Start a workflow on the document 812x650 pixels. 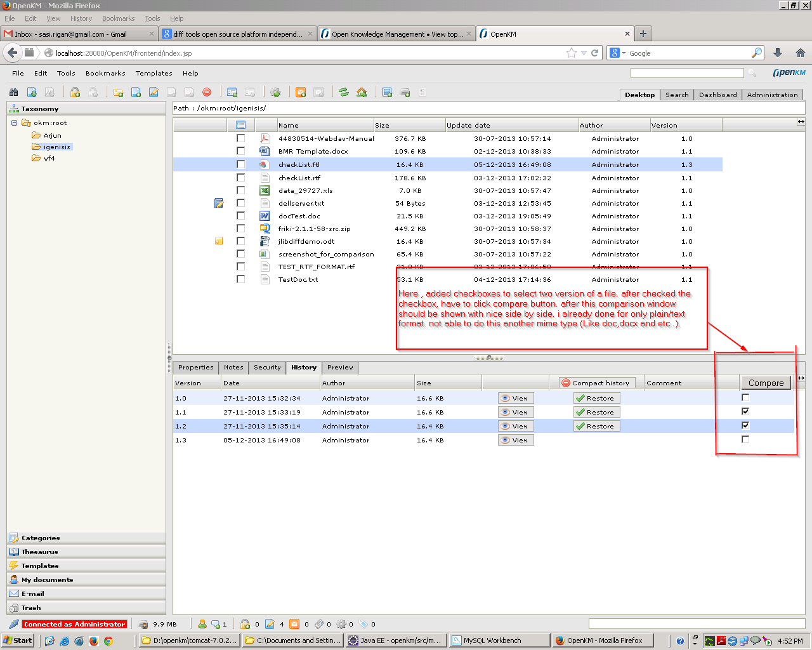(x=275, y=92)
